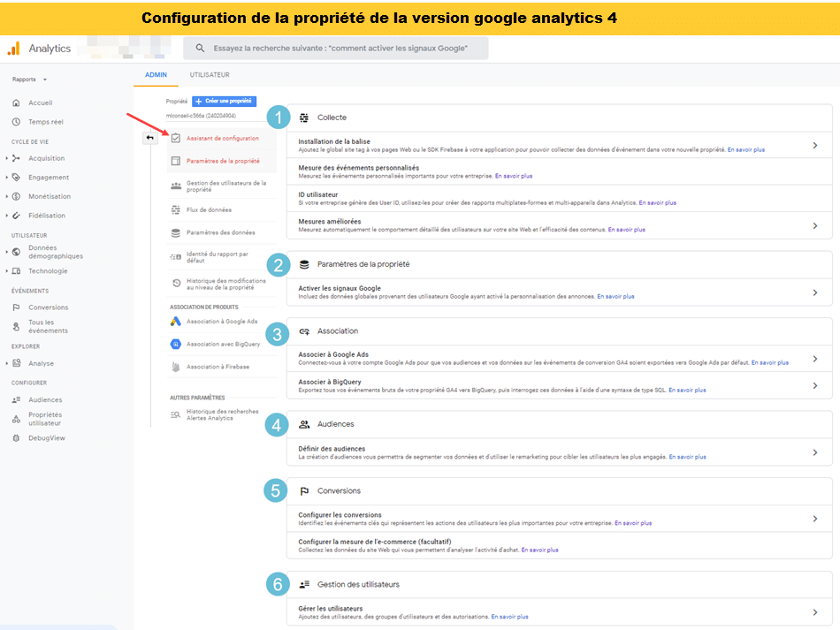Click the Audiences icon in sidebar

pyautogui.click(x=16, y=400)
